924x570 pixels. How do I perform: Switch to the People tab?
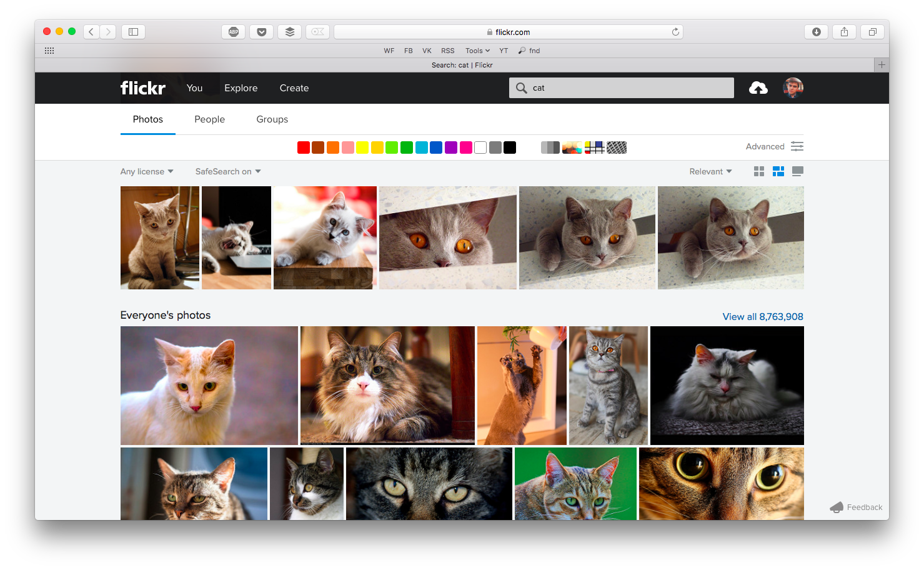[x=209, y=119]
